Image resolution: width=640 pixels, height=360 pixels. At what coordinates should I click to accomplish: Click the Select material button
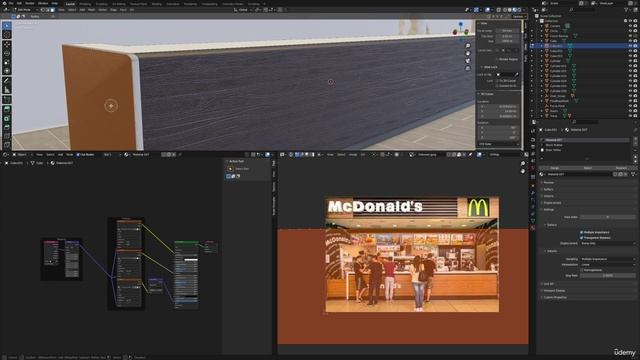pos(588,168)
